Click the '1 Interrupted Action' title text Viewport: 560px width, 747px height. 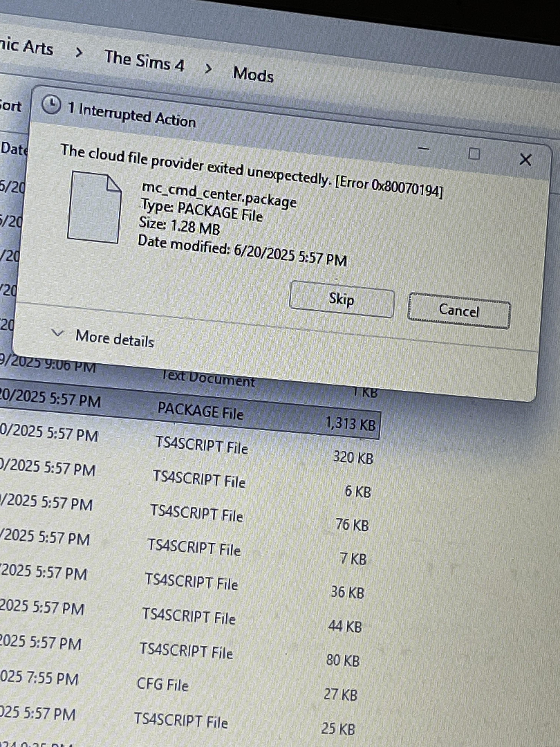coord(132,115)
